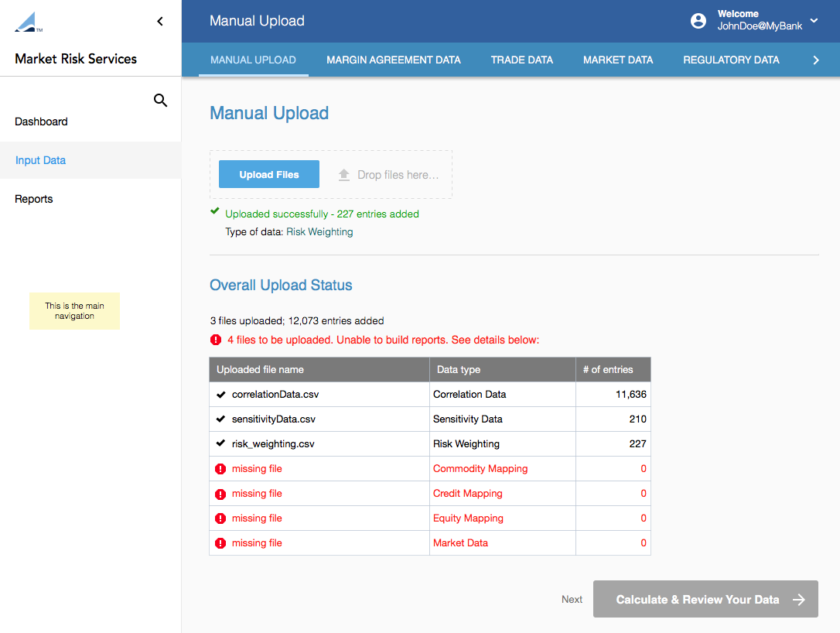Click the checkmark icon next to correlationData.csv

[221, 395]
